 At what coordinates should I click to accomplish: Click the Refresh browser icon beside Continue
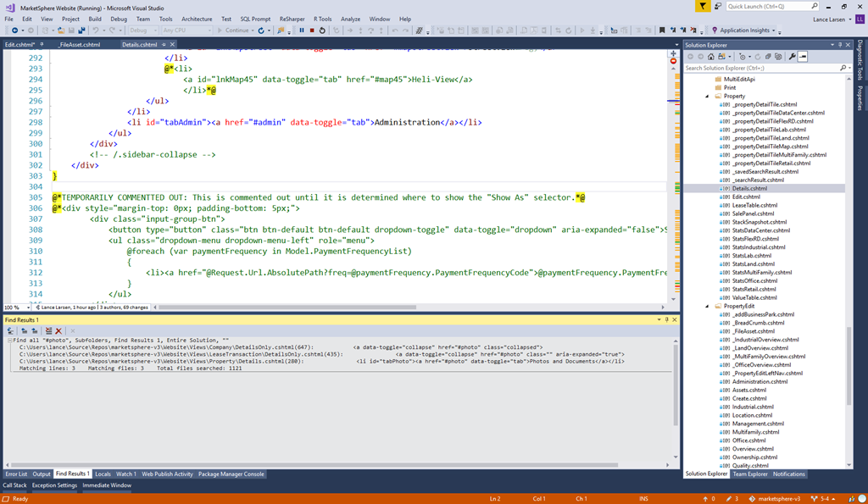261,30
